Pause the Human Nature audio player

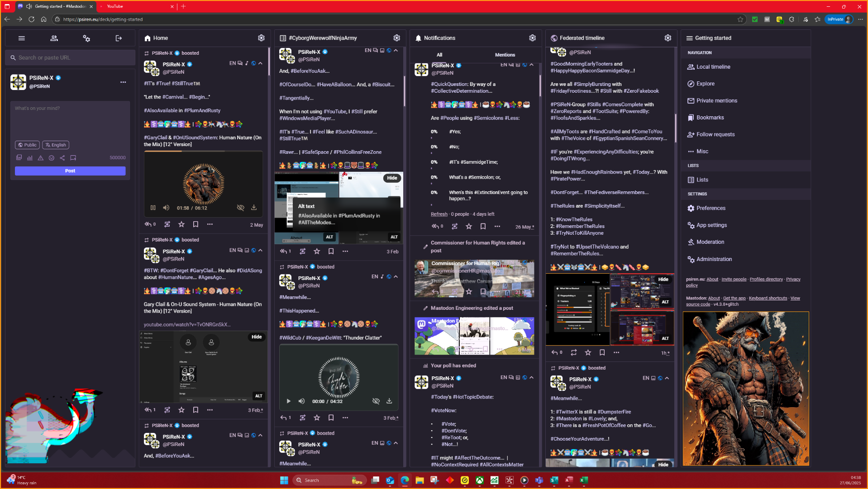point(153,208)
